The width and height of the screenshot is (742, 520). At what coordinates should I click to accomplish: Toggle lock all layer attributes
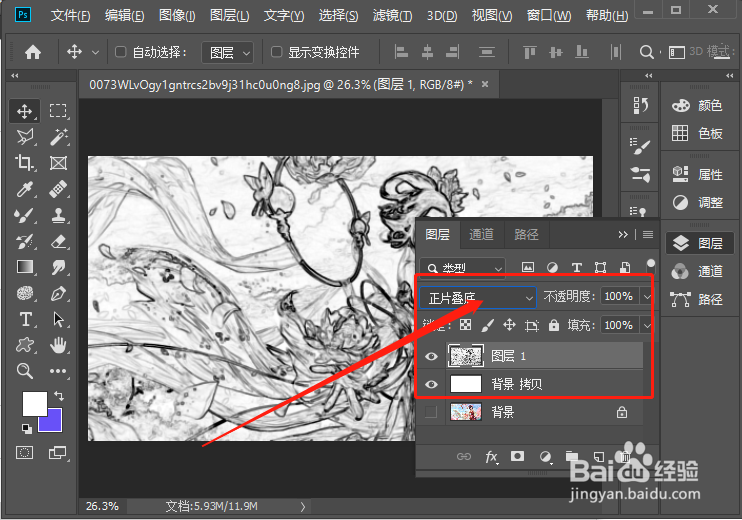pos(554,325)
